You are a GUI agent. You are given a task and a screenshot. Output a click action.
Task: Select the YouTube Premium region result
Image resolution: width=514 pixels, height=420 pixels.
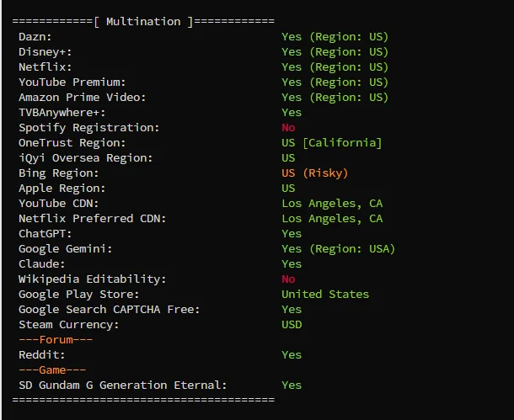click(x=335, y=82)
